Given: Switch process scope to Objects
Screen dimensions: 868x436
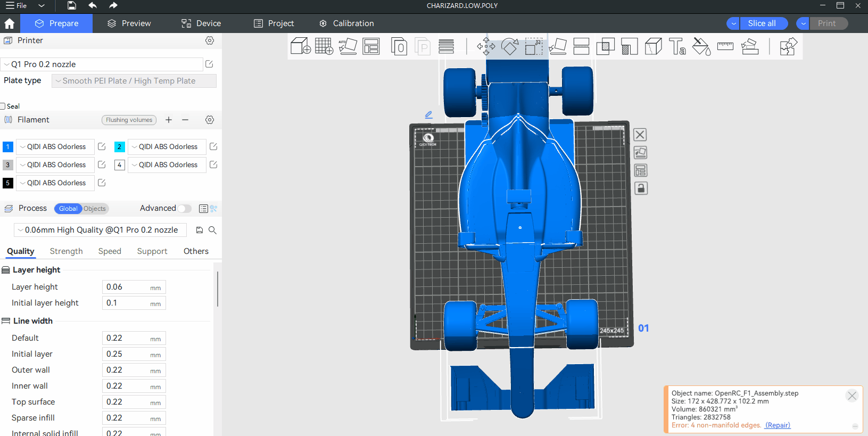Looking at the screenshot, I should [x=95, y=209].
